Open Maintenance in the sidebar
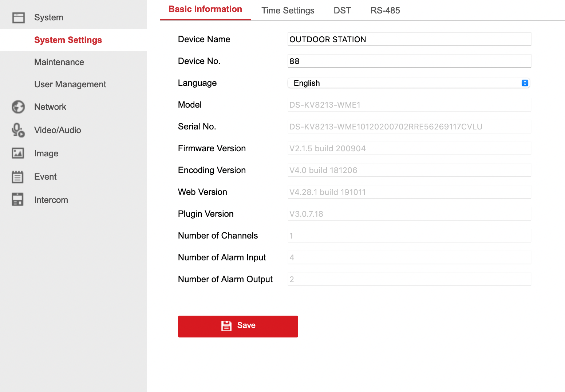The height and width of the screenshot is (392, 565). pyautogui.click(x=59, y=62)
